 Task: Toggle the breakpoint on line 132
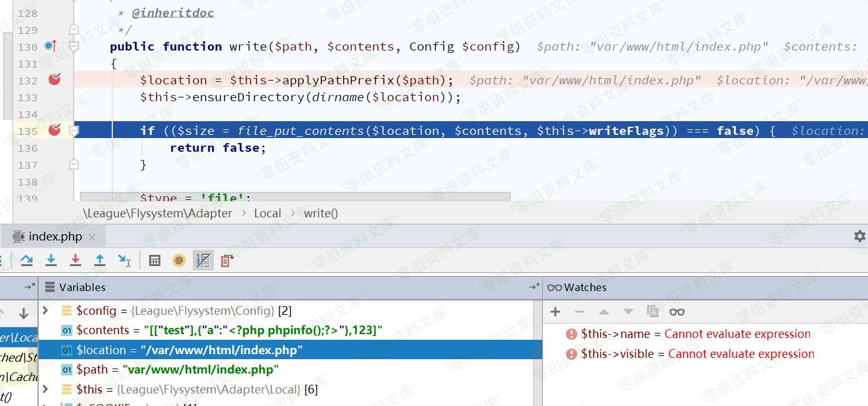(55, 79)
